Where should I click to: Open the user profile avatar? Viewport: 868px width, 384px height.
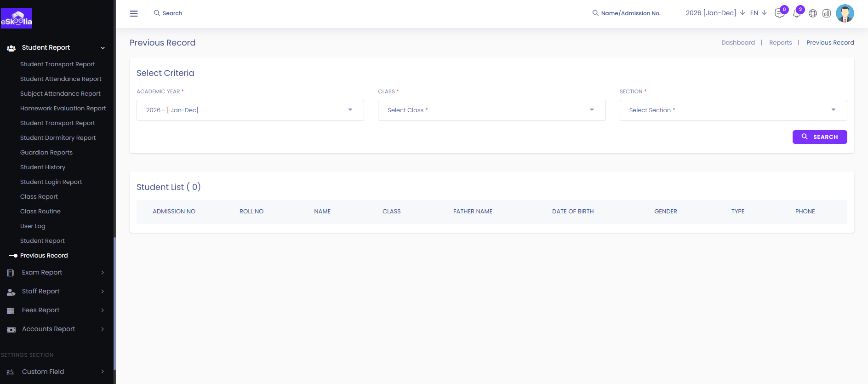pos(845,13)
